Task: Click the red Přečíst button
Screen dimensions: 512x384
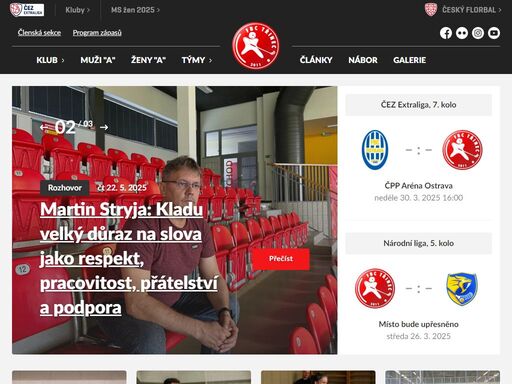Action: coord(281,259)
